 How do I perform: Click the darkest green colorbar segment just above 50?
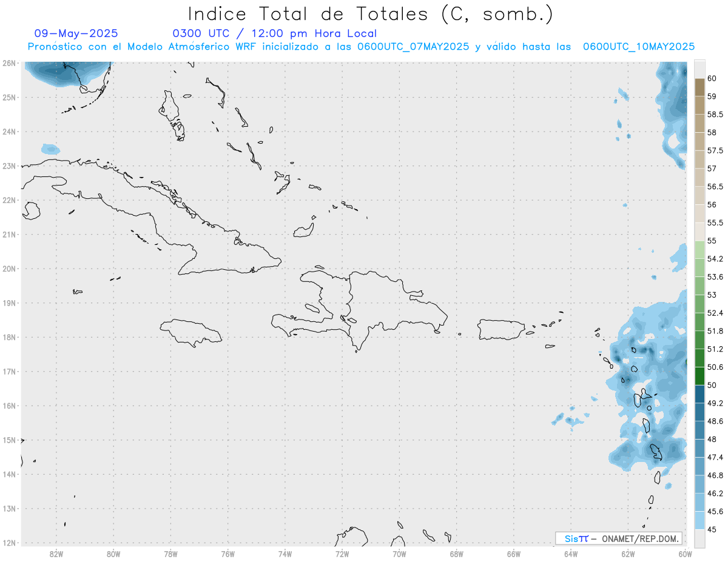pyautogui.click(x=699, y=376)
